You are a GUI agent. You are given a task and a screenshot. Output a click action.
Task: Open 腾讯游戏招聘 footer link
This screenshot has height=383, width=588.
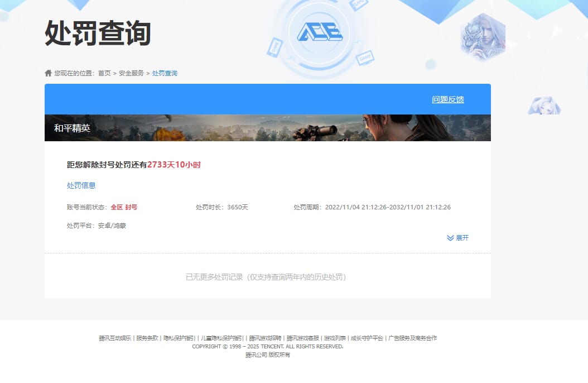(265, 338)
